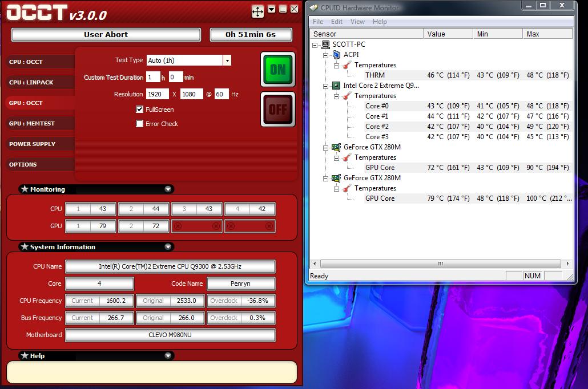The height and width of the screenshot is (389, 588).
Task: Open the View menu in Hardware Monitor
Action: (x=357, y=22)
